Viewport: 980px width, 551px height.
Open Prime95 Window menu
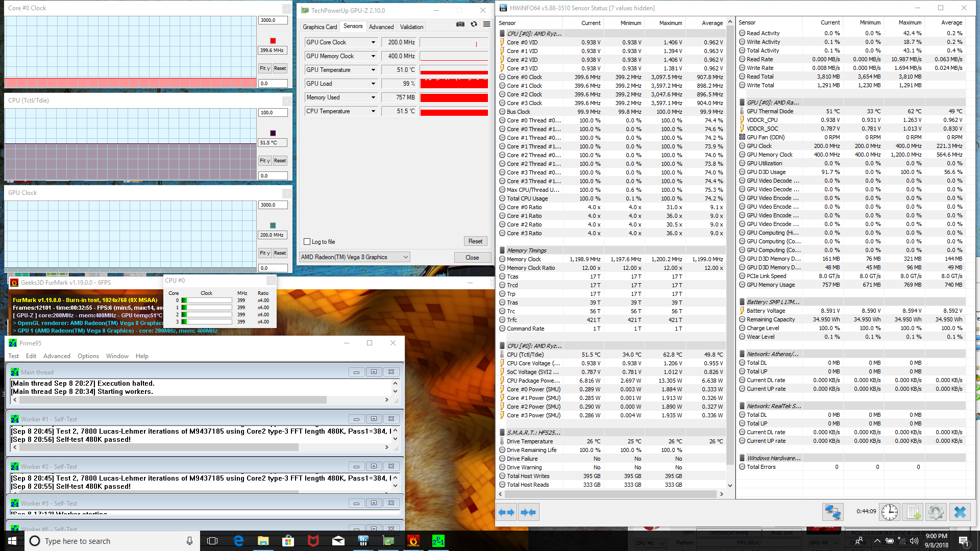click(117, 356)
